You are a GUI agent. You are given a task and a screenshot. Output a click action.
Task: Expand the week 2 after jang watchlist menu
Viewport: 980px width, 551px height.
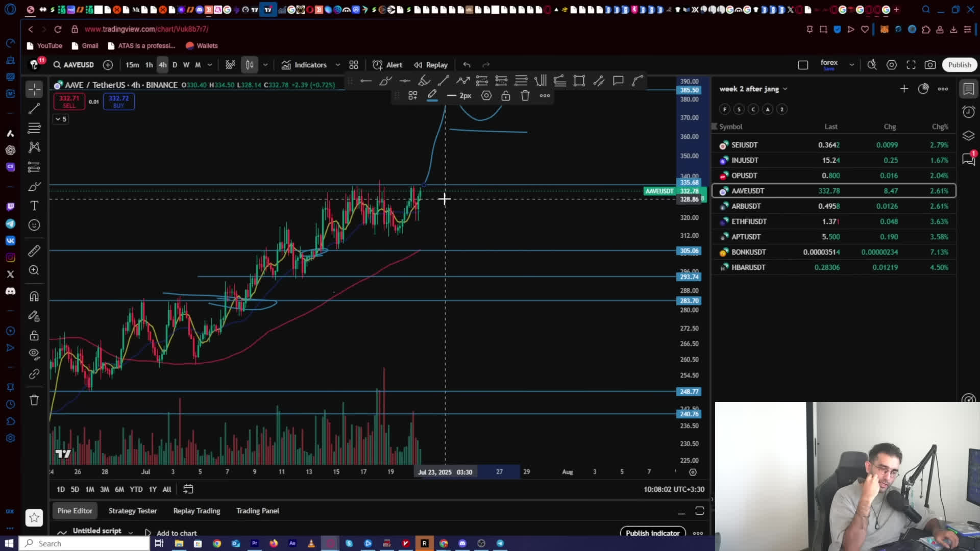coord(753,89)
